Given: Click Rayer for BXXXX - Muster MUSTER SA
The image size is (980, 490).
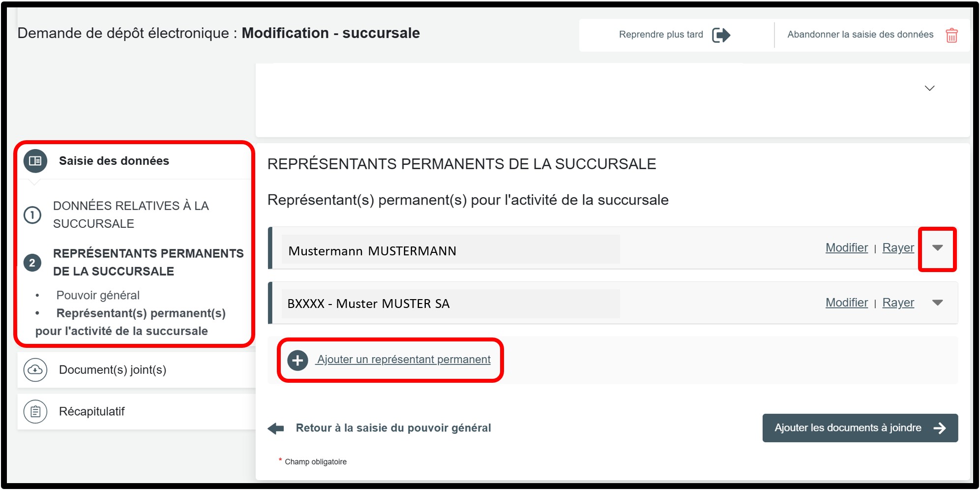Looking at the screenshot, I should (898, 303).
